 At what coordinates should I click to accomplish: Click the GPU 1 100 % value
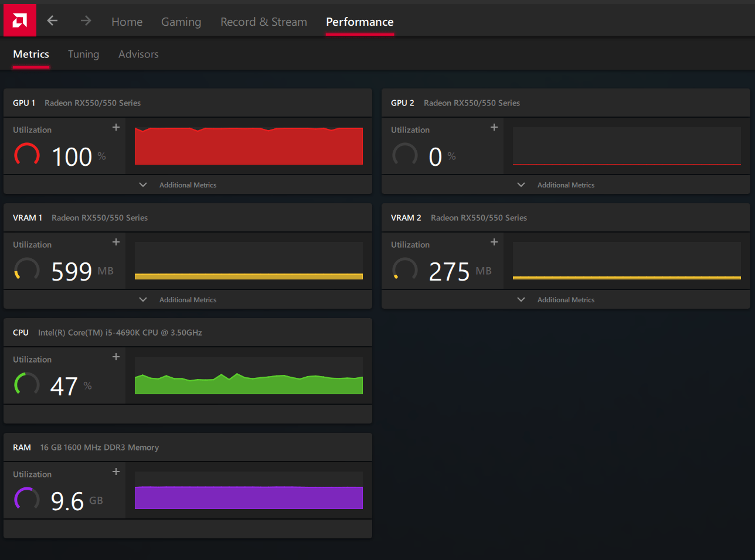pos(79,156)
